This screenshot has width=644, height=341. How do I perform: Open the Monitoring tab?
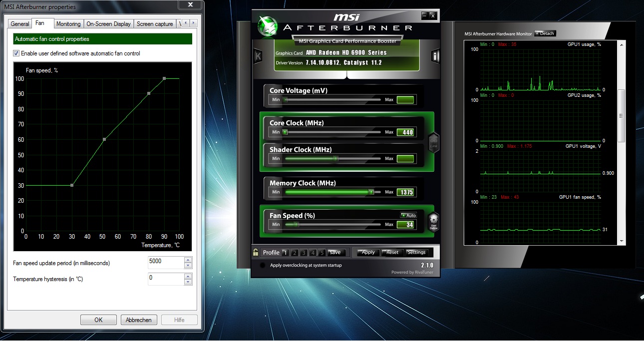68,24
